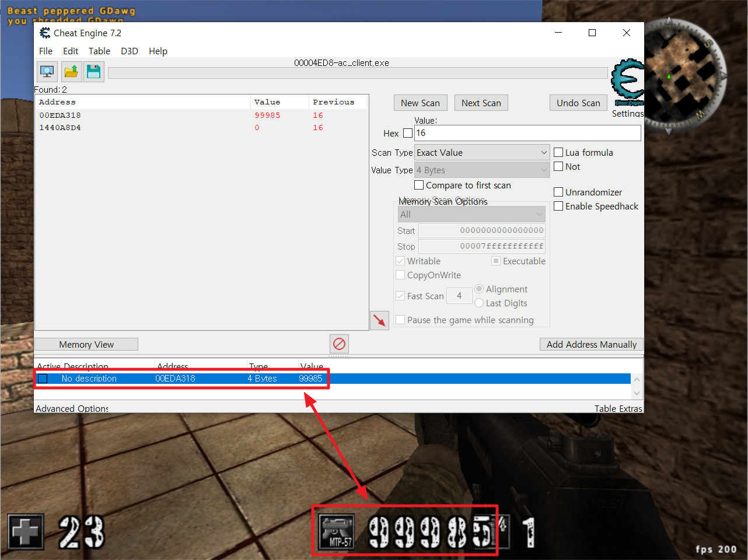Click Cheat Engine title bar app icon
This screenshot has height=560, width=748.
45,33
